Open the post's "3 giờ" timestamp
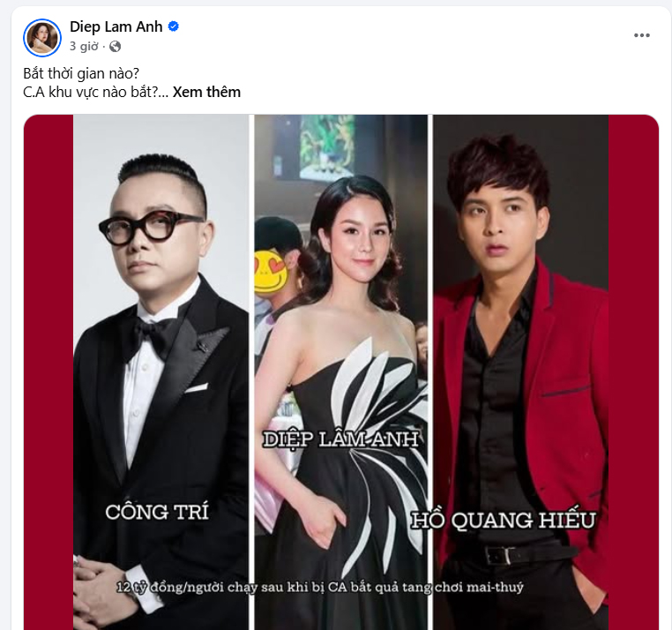This screenshot has width=672, height=630. pos(84,46)
